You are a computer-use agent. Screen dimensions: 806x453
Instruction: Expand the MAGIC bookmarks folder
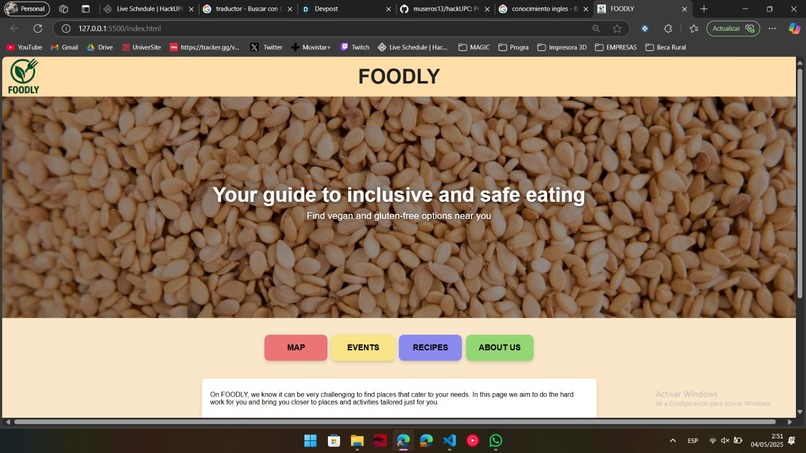coord(474,47)
